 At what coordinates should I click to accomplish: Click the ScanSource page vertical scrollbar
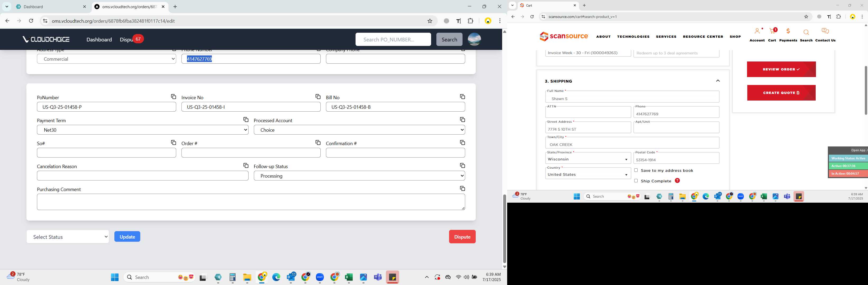point(866,90)
